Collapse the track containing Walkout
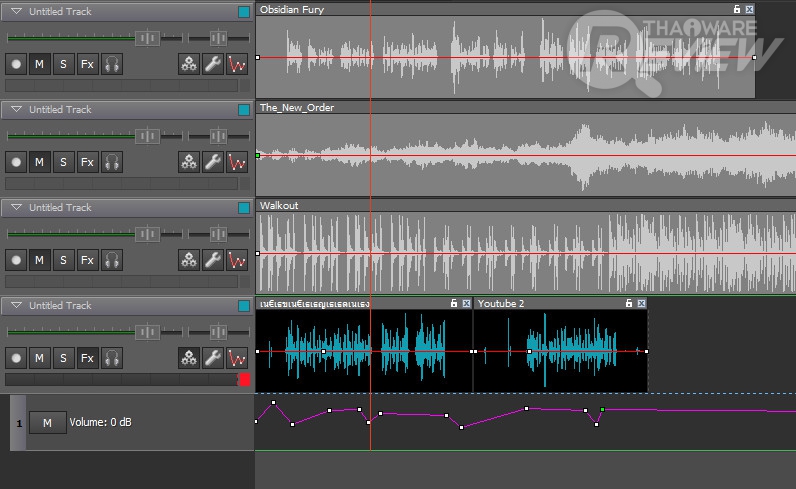This screenshot has width=796, height=489. click(x=16, y=207)
